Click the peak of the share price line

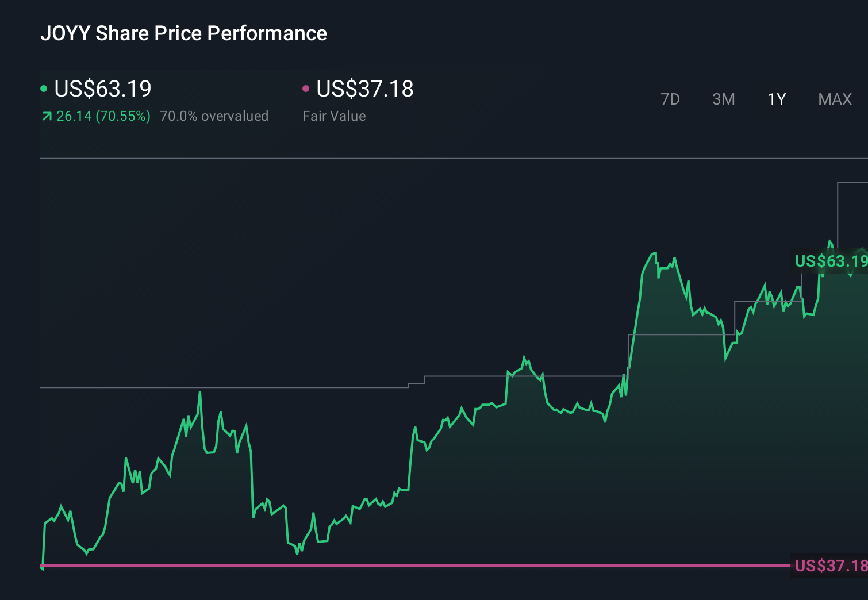(x=654, y=253)
